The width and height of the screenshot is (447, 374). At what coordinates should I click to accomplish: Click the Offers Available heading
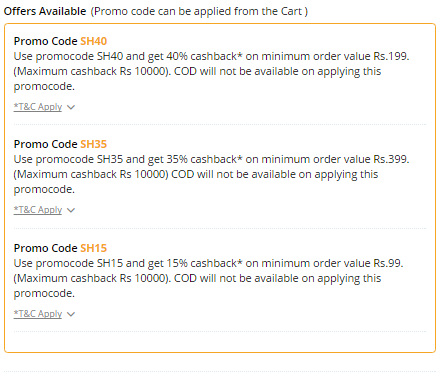(45, 11)
